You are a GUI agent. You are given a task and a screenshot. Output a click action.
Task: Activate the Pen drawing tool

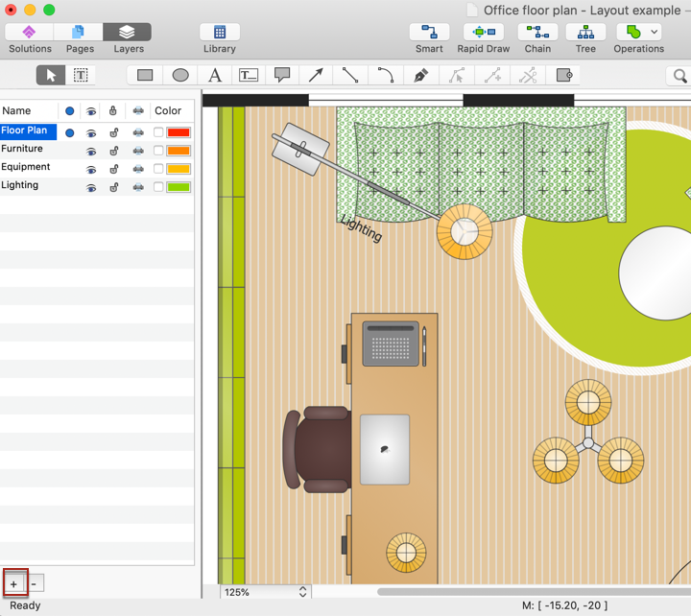[420, 75]
